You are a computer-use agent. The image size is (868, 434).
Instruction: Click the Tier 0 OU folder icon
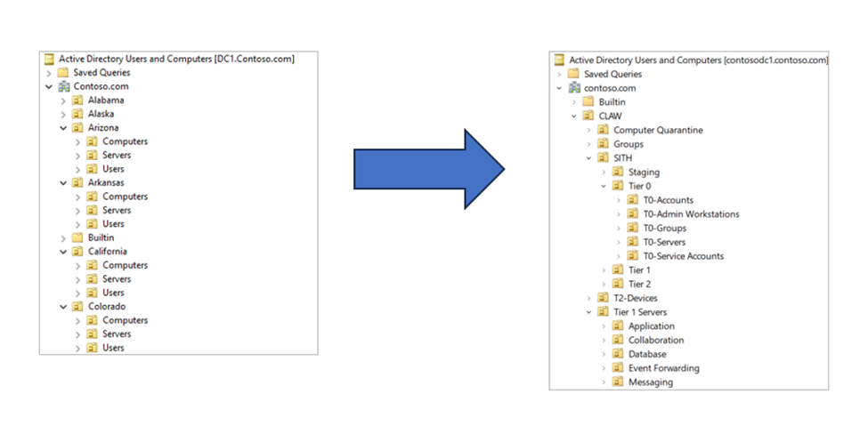618,186
